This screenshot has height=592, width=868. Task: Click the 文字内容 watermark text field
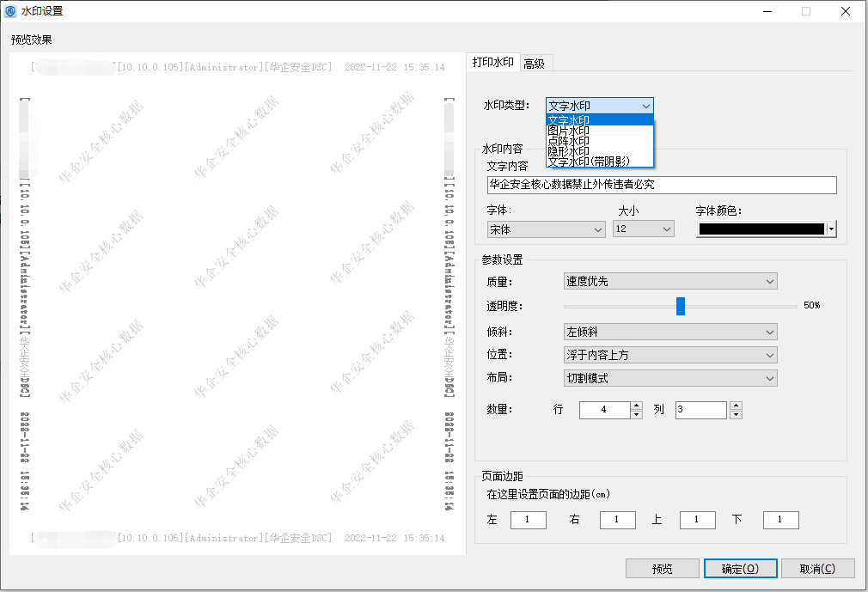[x=661, y=185]
